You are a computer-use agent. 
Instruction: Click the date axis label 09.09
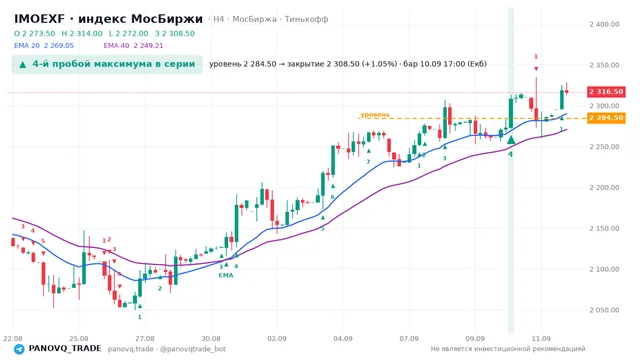(x=475, y=338)
